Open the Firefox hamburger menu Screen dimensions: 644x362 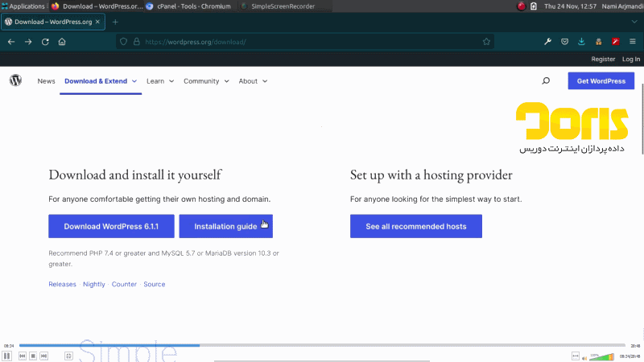(x=633, y=42)
